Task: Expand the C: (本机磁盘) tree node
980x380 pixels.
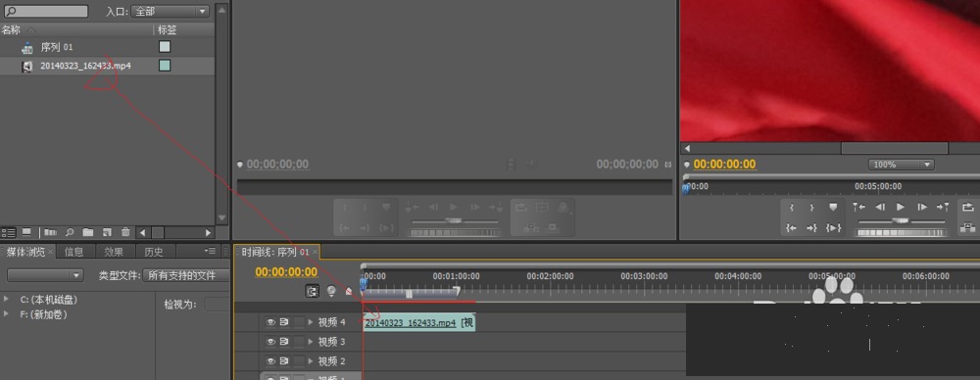Action: (x=7, y=300)
